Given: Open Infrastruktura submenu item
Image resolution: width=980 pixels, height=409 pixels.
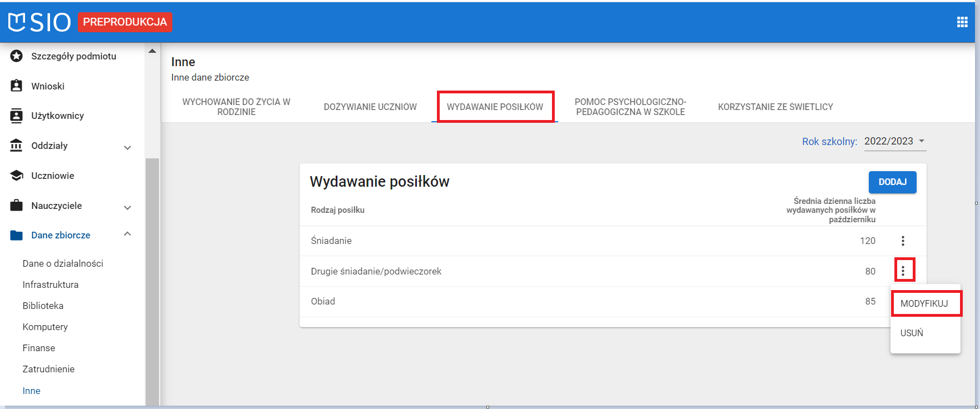Looking at the screenshot, I should pos(51,285).
